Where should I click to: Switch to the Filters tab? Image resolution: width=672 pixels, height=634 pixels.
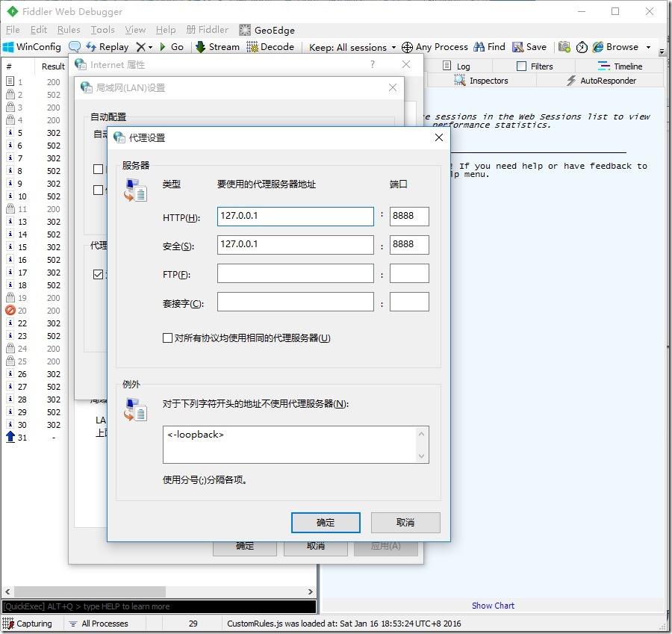click(x=535, y=66)
